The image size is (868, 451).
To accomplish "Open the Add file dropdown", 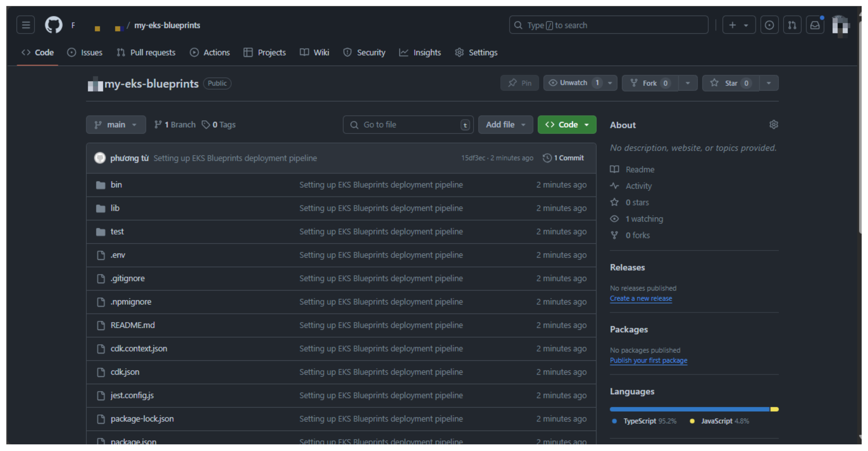I will pos(505,125).
